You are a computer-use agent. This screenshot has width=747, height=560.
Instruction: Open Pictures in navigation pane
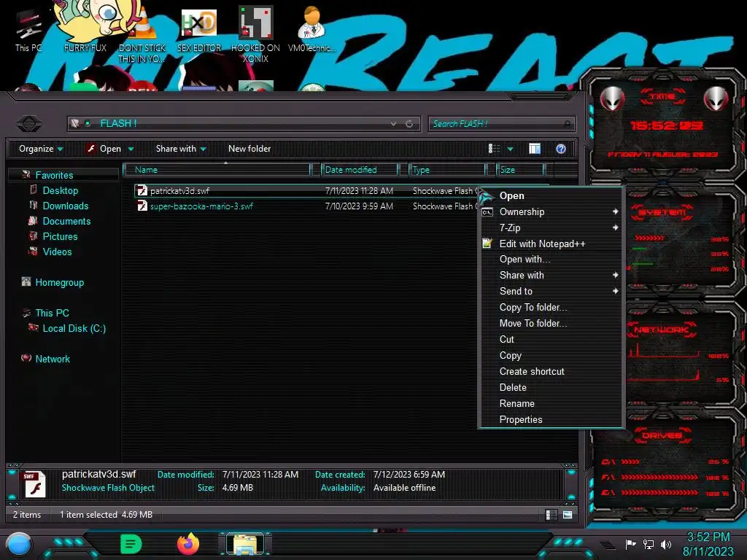pyautogui.click(x=60, y=236)
